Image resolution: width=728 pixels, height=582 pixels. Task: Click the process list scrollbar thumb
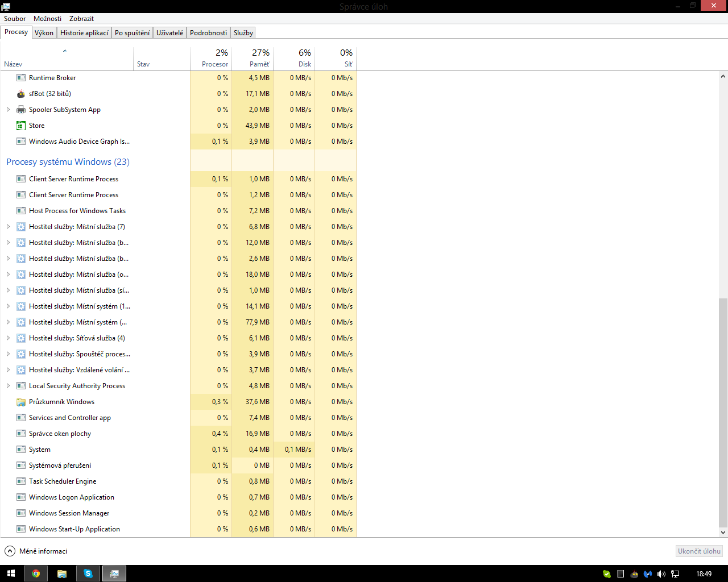(x=723, y=413)
